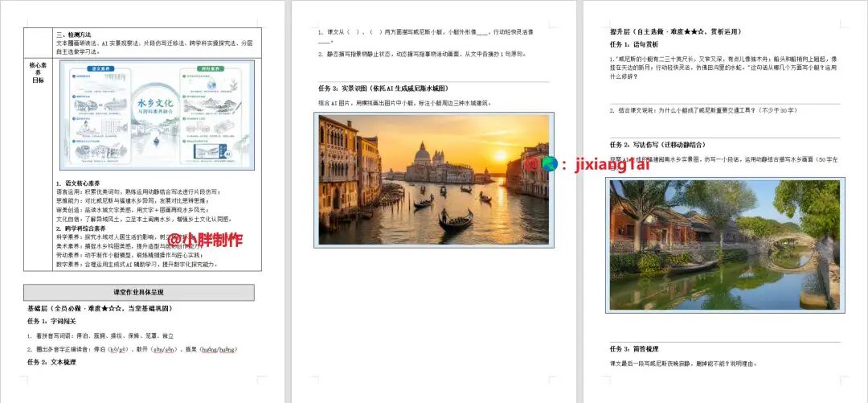This screenshot has height=403, width=868.
Task: Click the '圈出多音字正确读音' question line
Action: pos(132,350)
